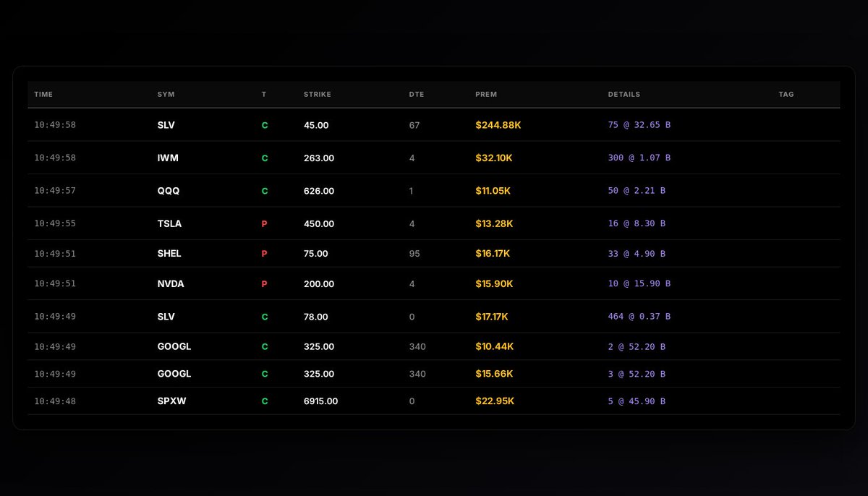Click the DTE column header

(417, 95)
